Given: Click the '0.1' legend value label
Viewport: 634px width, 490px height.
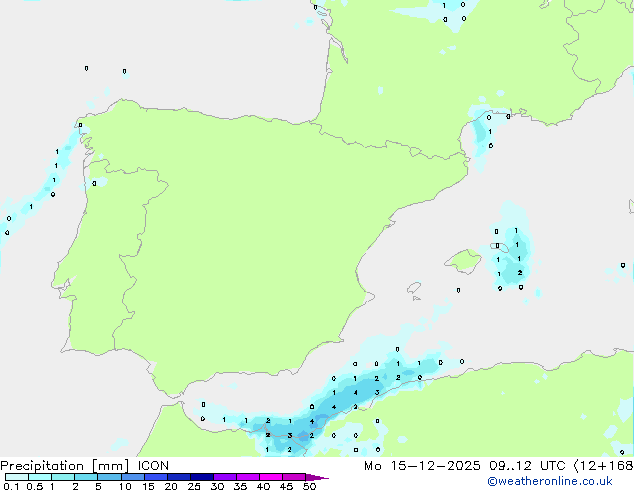Looking at the screenshot, I should (11, 486).
